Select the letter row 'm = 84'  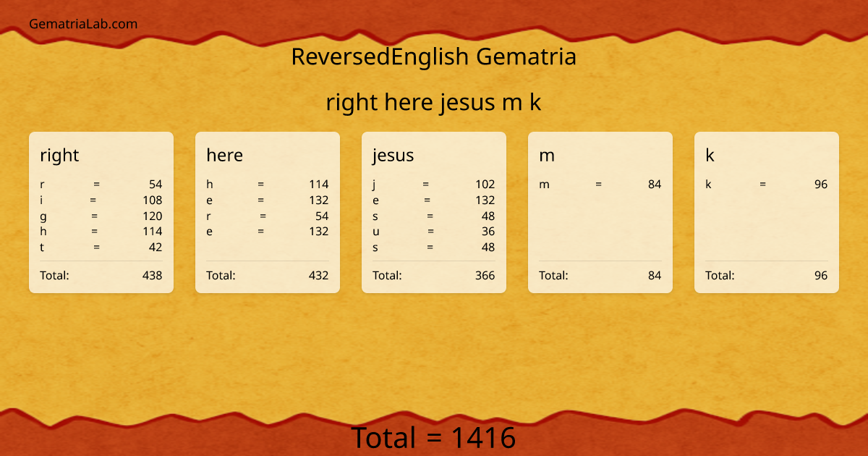click(x=600, y=185)
